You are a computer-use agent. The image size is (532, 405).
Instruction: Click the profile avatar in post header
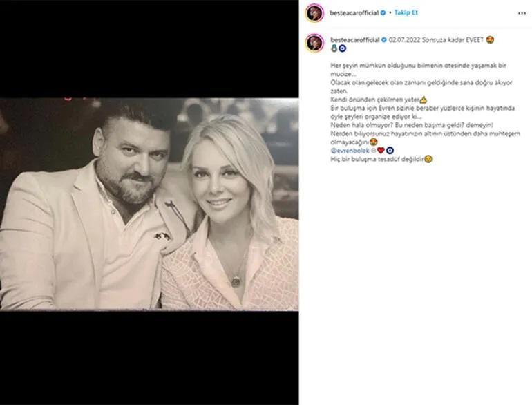point(314,13)
